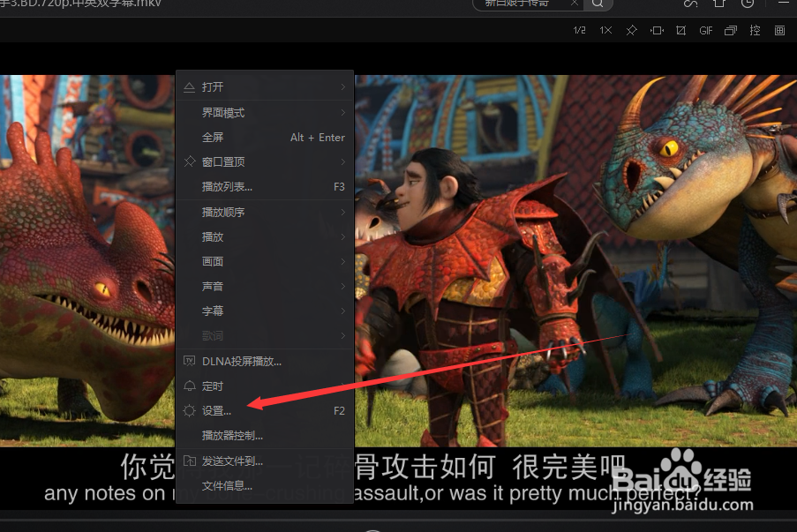This screenshot has width=797, height=532.
Task: Open the history clock icon in title bar
Action: pyautogui.click(x=748, y=4)
